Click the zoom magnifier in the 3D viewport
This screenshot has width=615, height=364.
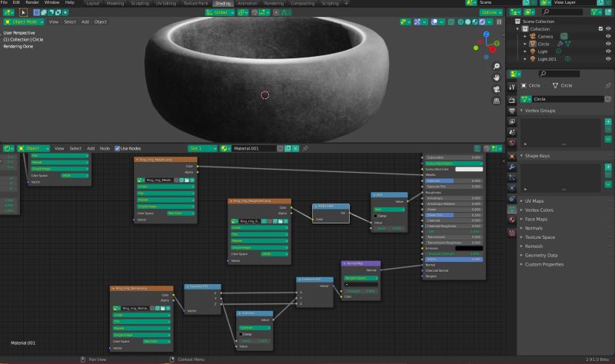coord(497,66)
